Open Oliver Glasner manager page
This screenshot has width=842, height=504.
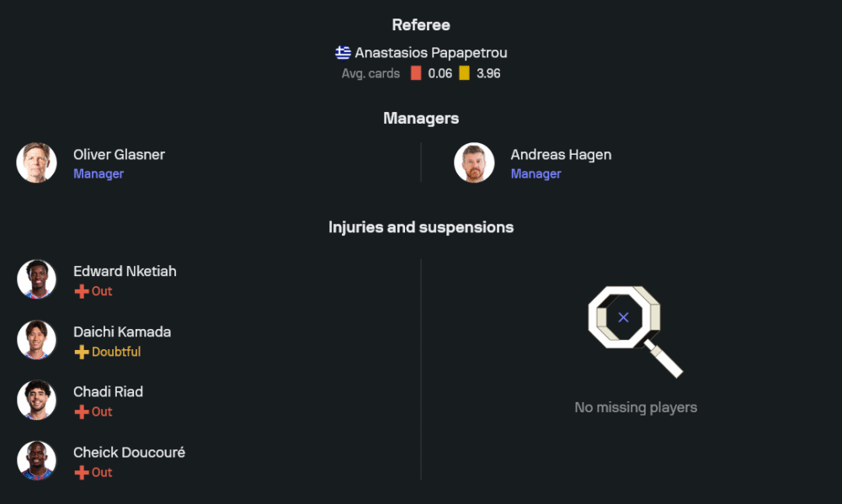click(119, 155)
